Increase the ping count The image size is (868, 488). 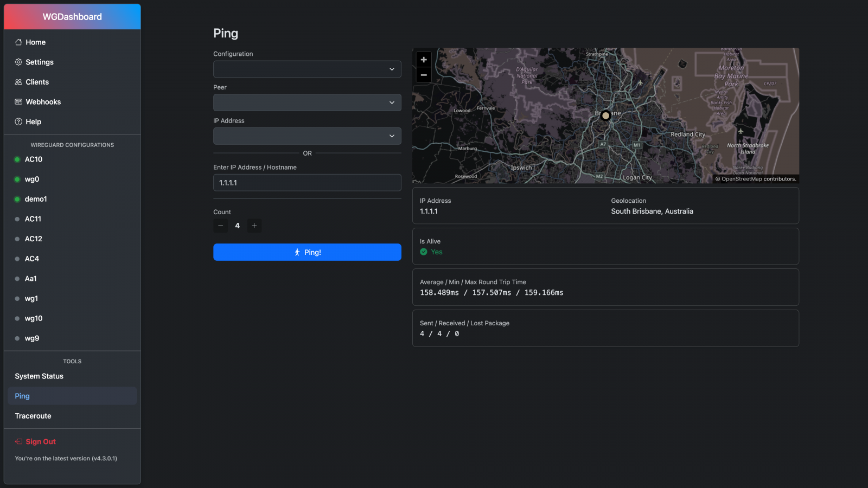[254, 226]
